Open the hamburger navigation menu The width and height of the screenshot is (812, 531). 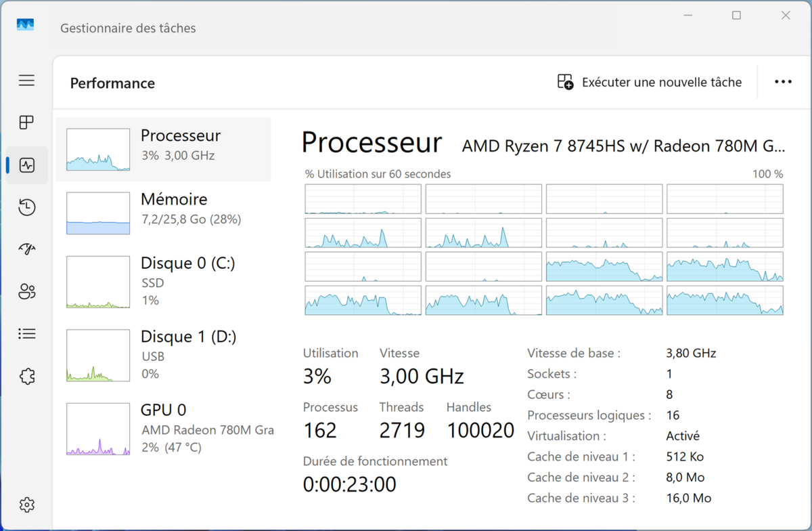point(26,81)
